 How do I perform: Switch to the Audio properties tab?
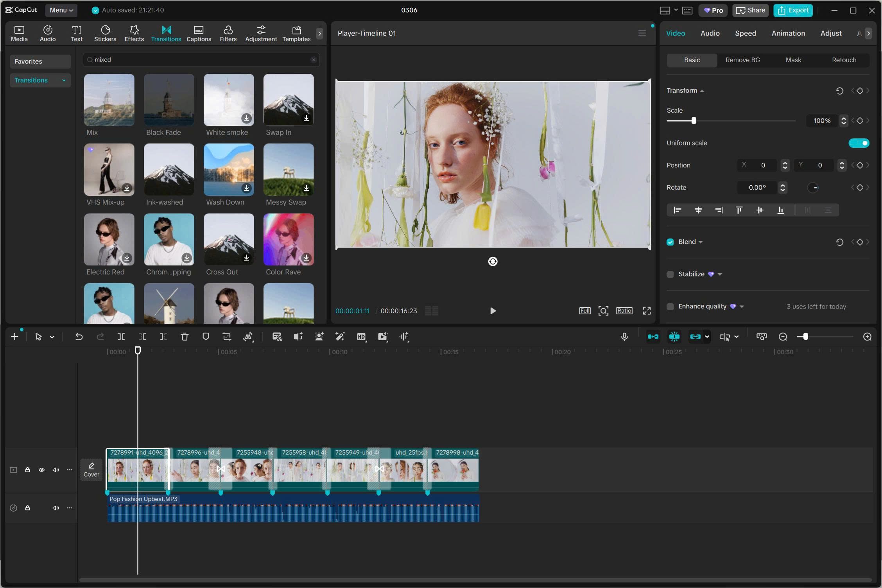[710, 33]
